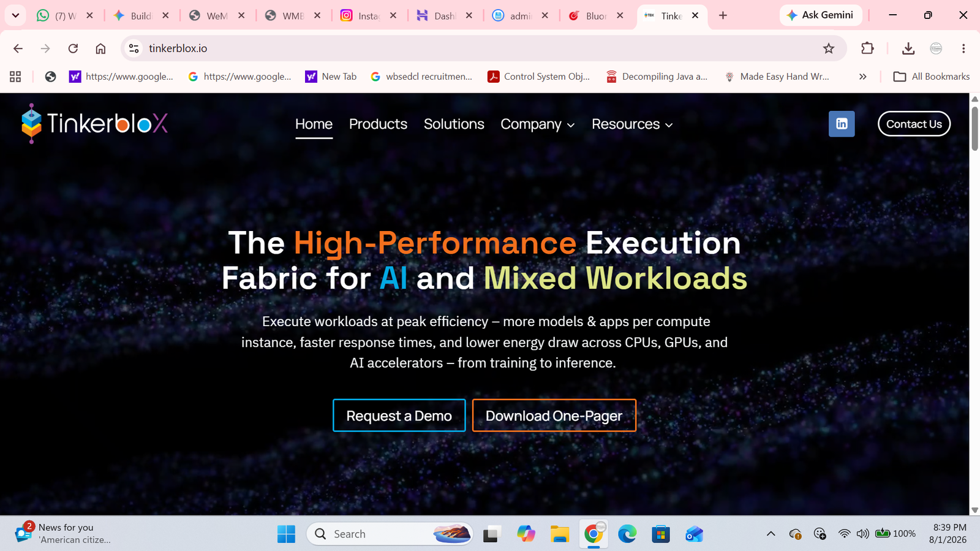View site information icon in address bar
The width and height of the screenshot is (980, 551).
(x=134, y=48)
